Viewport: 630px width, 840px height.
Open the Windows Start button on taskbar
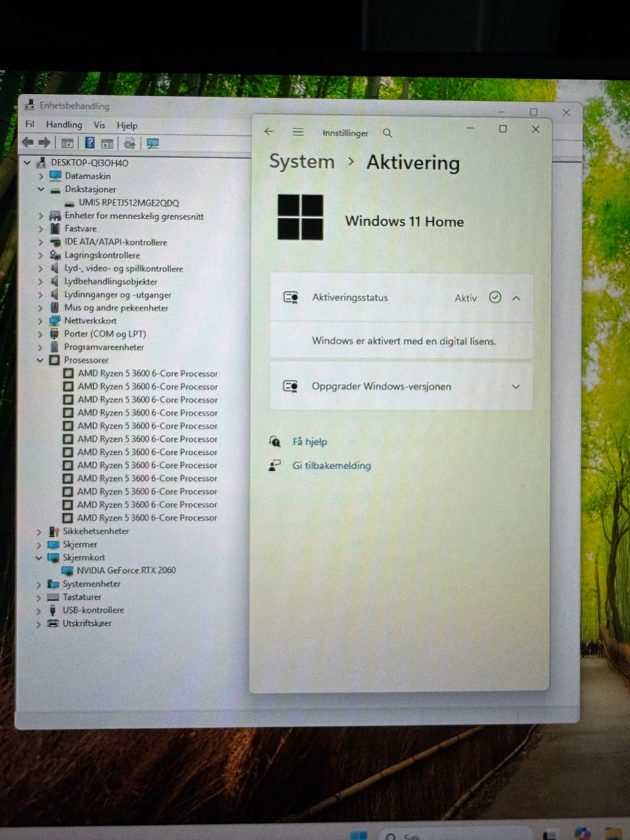click(x=358, y=835)
